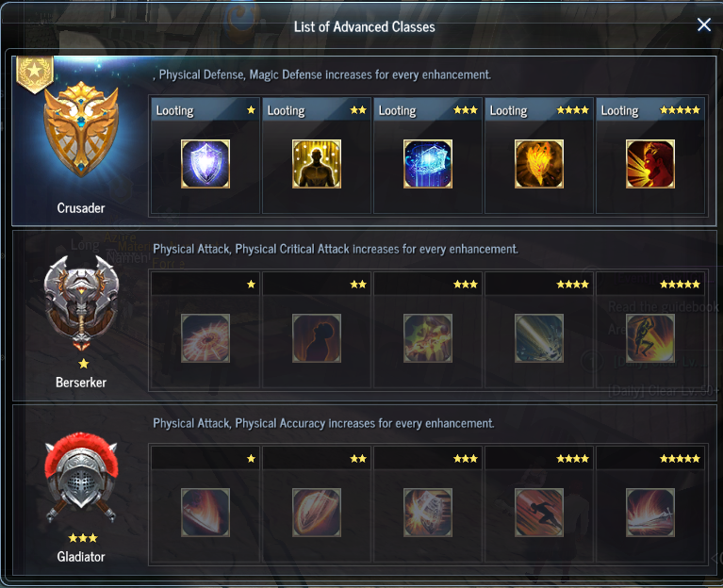Click Crusader two-star golden figure skill
Viewport: 723px width, 588px height.
click(x=317, y=164)
